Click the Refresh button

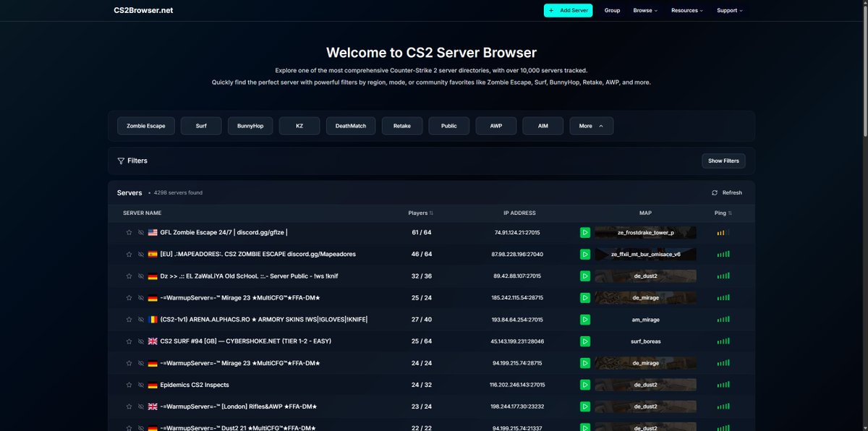(x=727, y=193)
